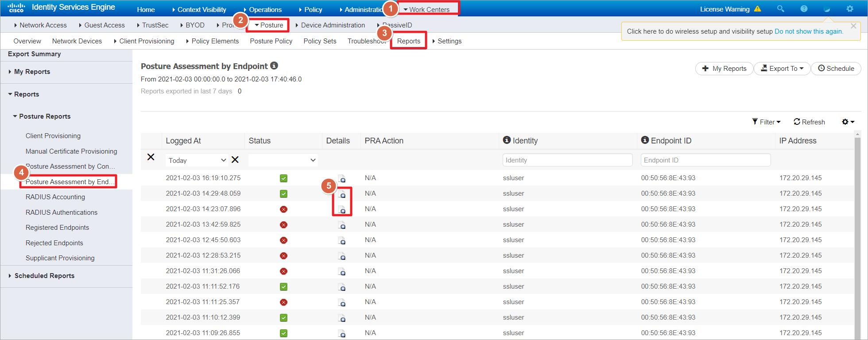The width and height of the screenshot is (868, 340).
Task: Open the search magnifier icon in header
Action: tap(781, 9)
